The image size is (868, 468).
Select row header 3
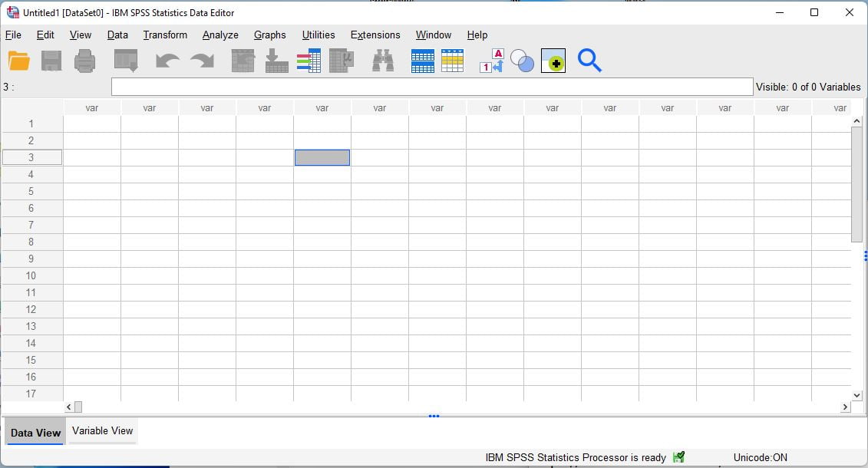pyautogui.click(x=31, y=157)
